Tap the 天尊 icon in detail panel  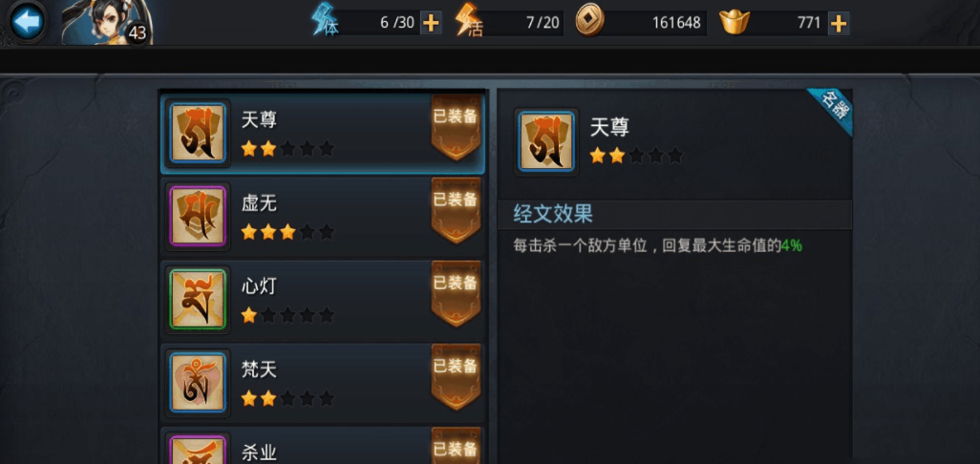point(546,141)
